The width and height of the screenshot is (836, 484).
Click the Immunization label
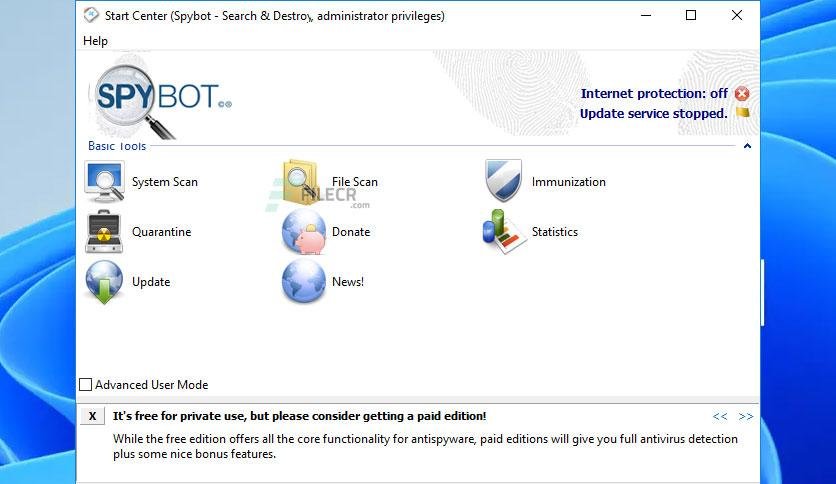tap(568, 182)
